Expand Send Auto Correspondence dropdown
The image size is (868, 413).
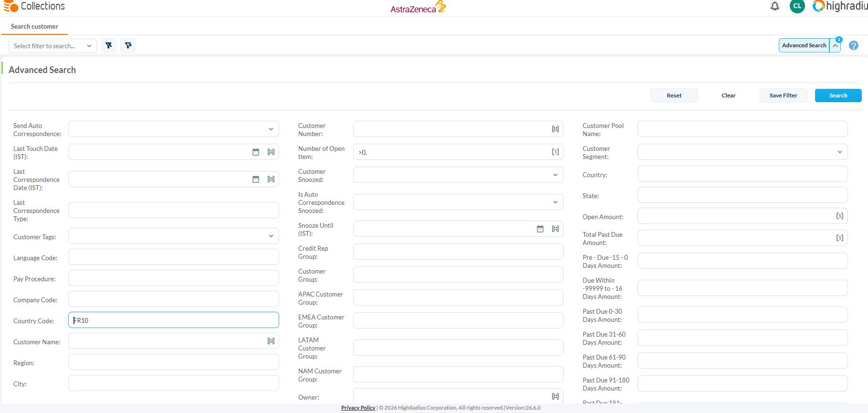point(271,129)
